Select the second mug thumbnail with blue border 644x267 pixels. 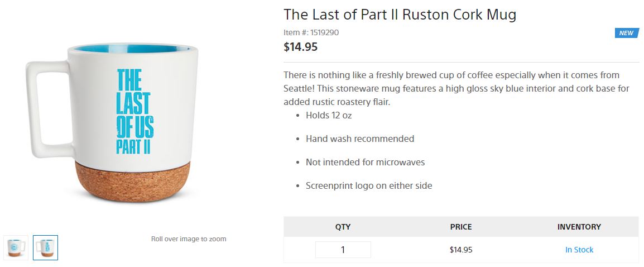(x=45, y=247)
